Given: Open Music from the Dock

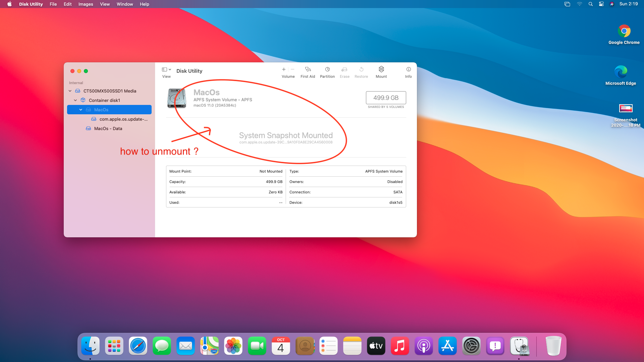Looking at the screenshot, I should pyautogui.click(x=400, y=346).
